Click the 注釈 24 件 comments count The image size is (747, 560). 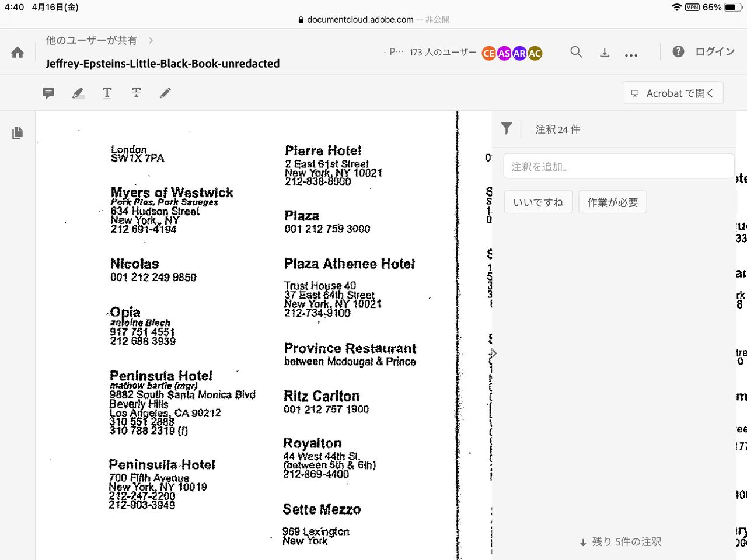click(x=558, y=129)
